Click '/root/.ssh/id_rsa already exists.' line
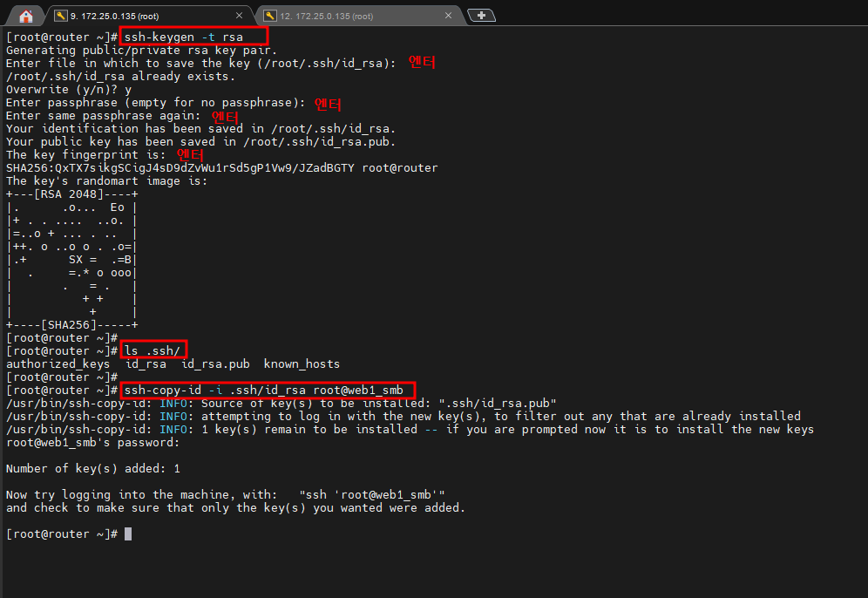 (x=120, y=77)
